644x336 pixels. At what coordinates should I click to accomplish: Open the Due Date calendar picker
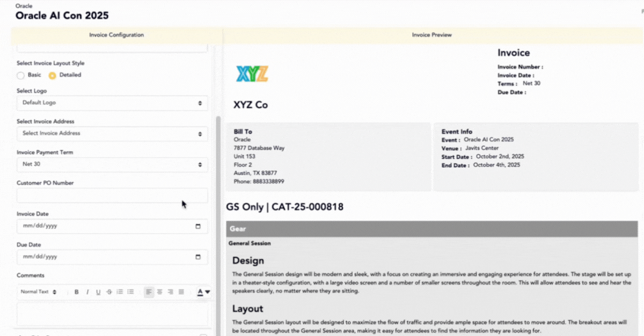click(197, 257)
